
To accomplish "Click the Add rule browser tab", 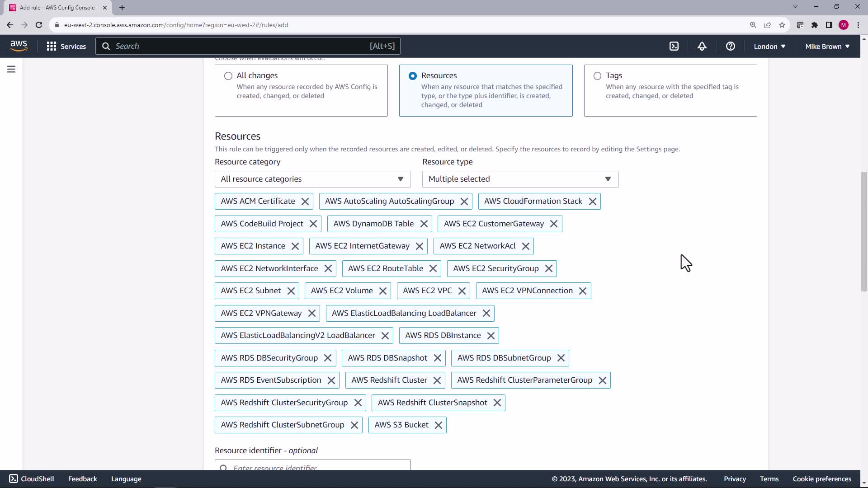I will coord(57,7).
